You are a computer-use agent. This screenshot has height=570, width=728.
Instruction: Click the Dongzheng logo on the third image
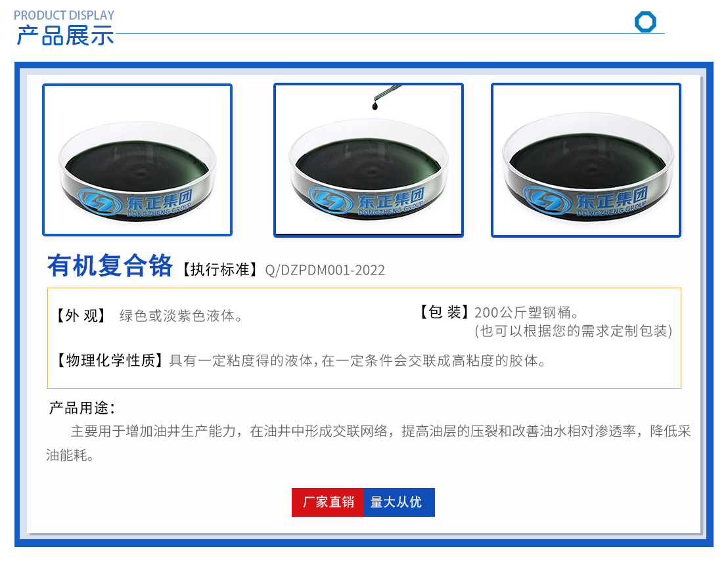[x=585, y=200]
